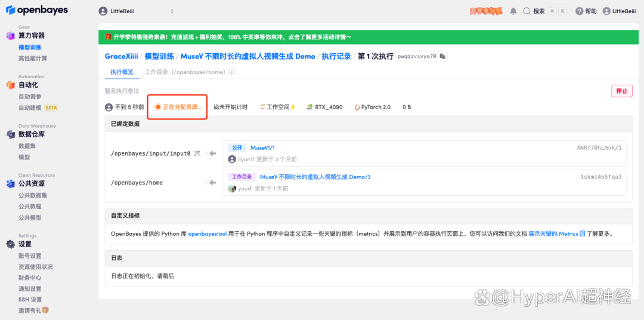Click the 模型训练 breadcrumb link
The width and height of the screenshot is (644, 320).
click(x=159, y=56)
